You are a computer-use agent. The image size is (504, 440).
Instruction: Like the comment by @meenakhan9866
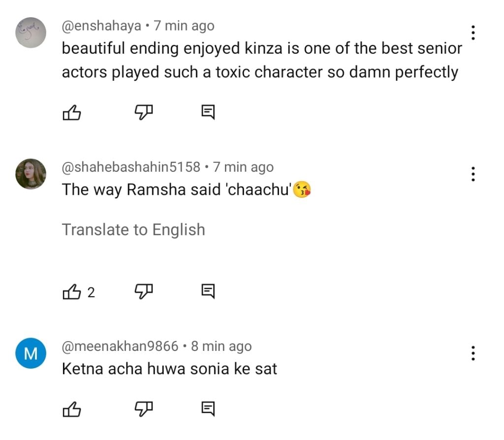[x=72, y=409]
